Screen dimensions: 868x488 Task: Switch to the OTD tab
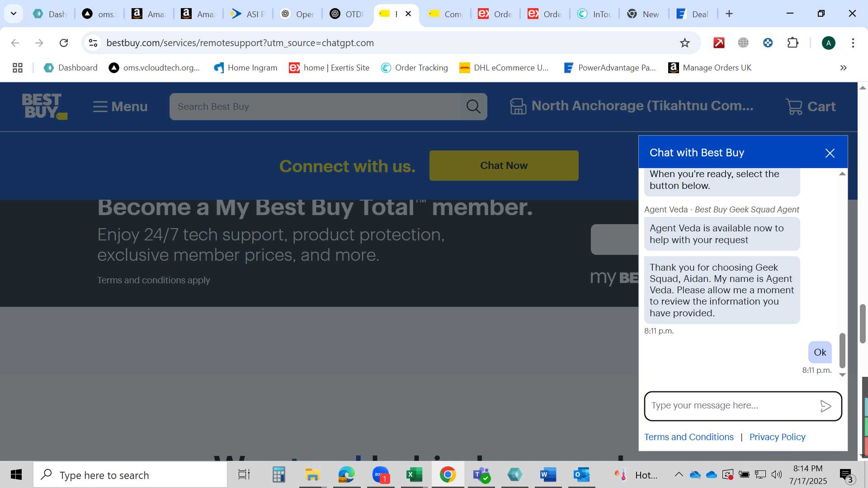coord(347,14)
